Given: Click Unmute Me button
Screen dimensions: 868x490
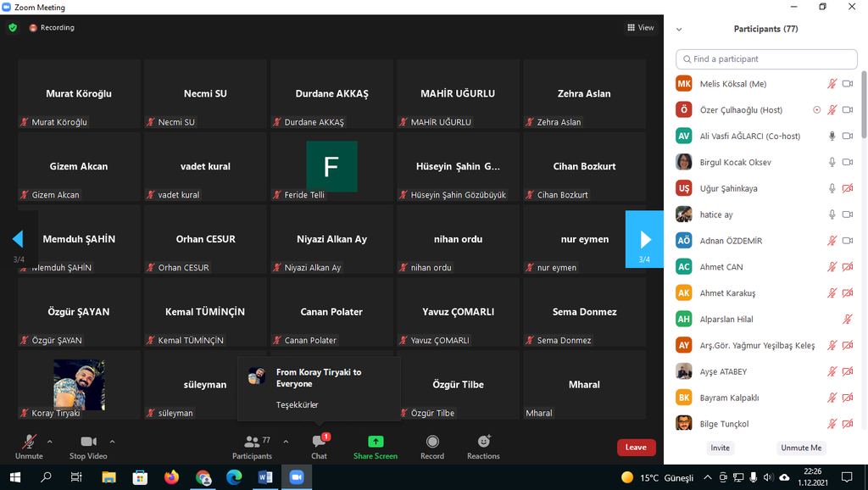Looking at the screenshot, I should point(801,448).
